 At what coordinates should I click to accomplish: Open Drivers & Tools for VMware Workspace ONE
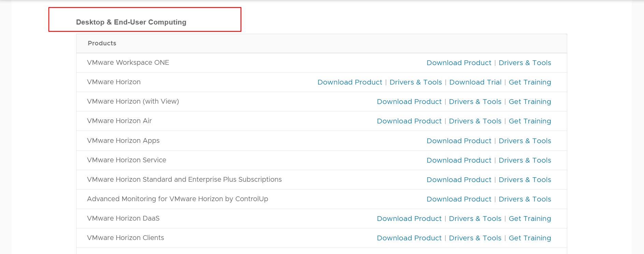tap(525, 63)
